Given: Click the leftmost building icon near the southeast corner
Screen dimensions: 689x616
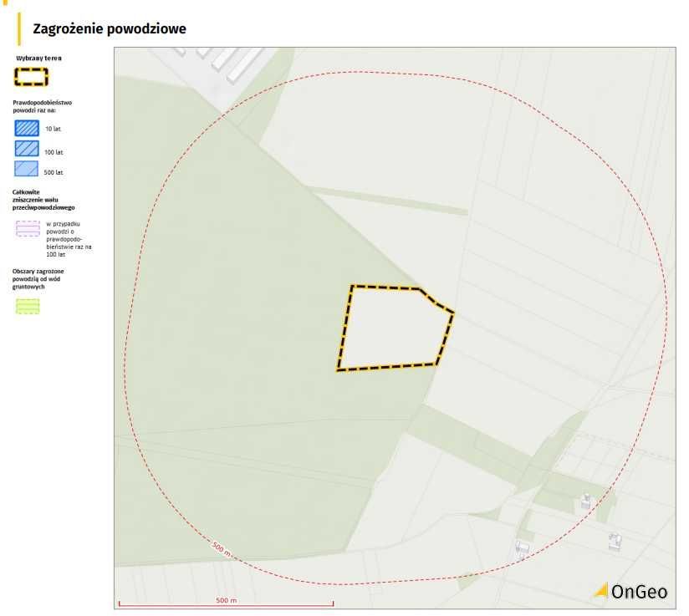Looking at the screenshot, I should coord(522,548).
